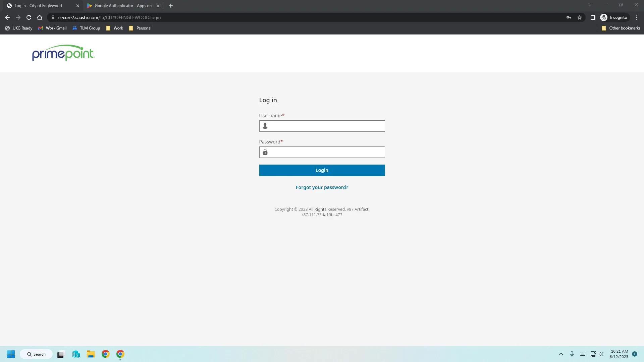Expand the Personal bookmarks folder
This screenshot has width=644, height=362.
click(x=140, y=28)
